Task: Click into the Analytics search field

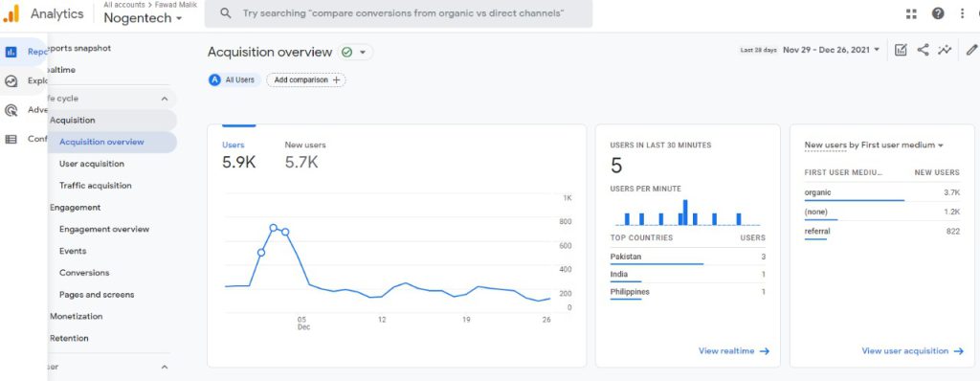Action: click(398, 13)
